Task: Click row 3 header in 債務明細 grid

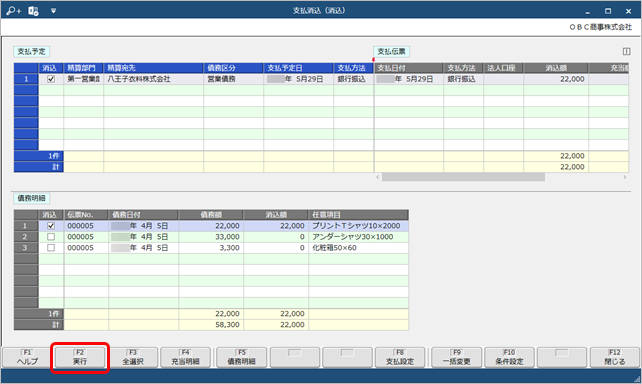Action: pos(26,248)
